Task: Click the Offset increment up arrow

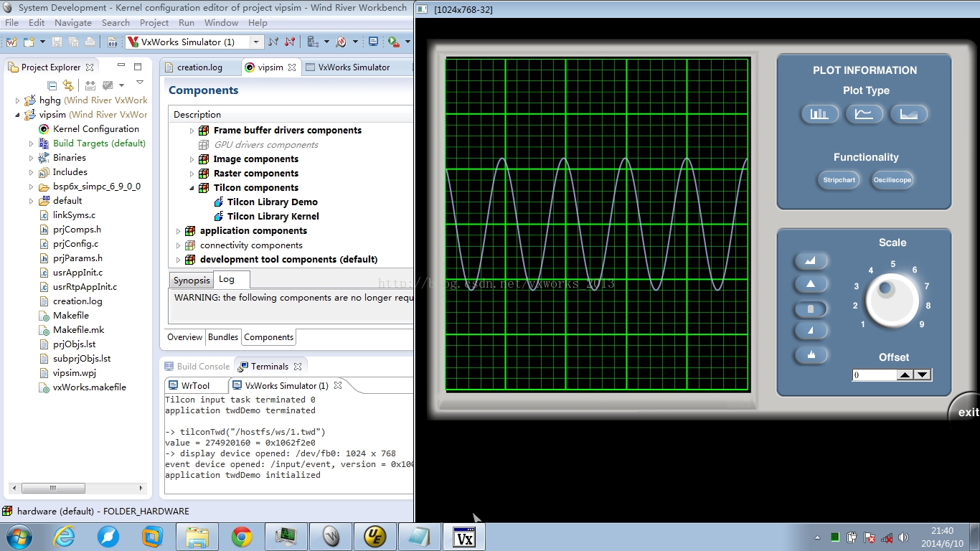Action: [x=905, y=375]
